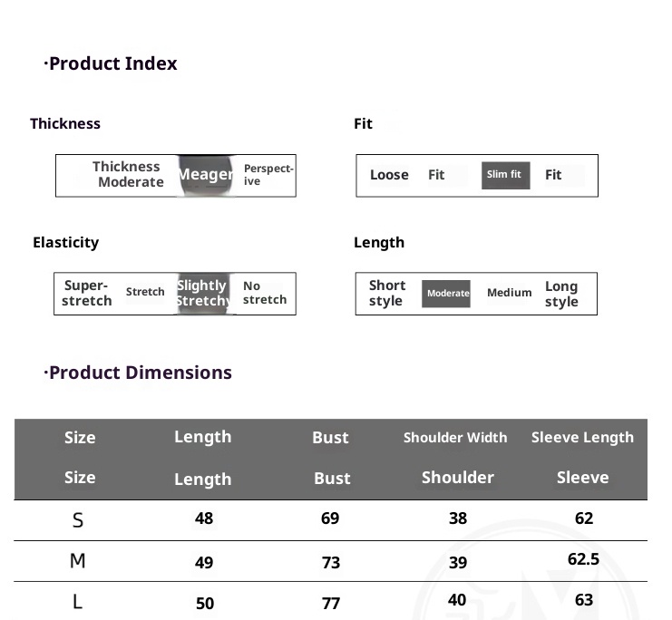
Task: Click the Shoulder Width column header
Action: [455, 438]
